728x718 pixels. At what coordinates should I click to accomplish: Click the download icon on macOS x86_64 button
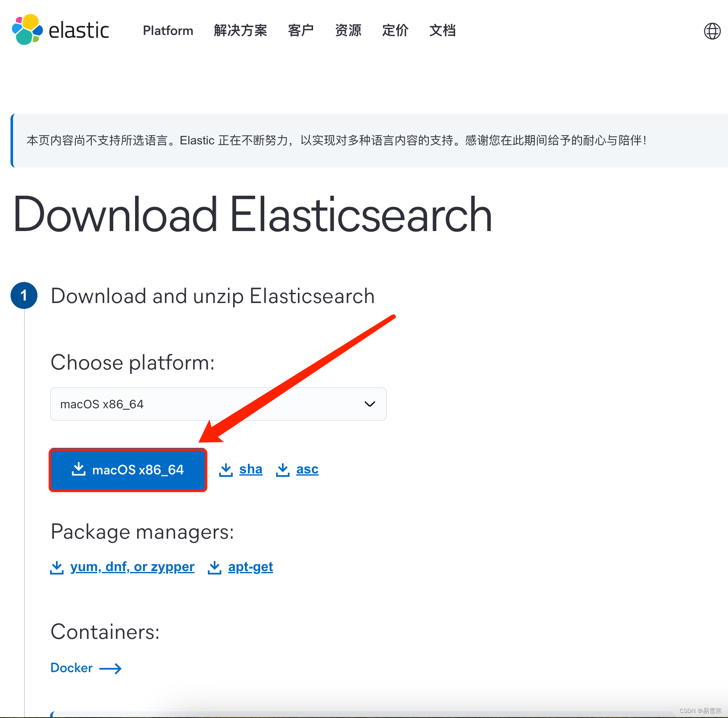tap(79, 470)
